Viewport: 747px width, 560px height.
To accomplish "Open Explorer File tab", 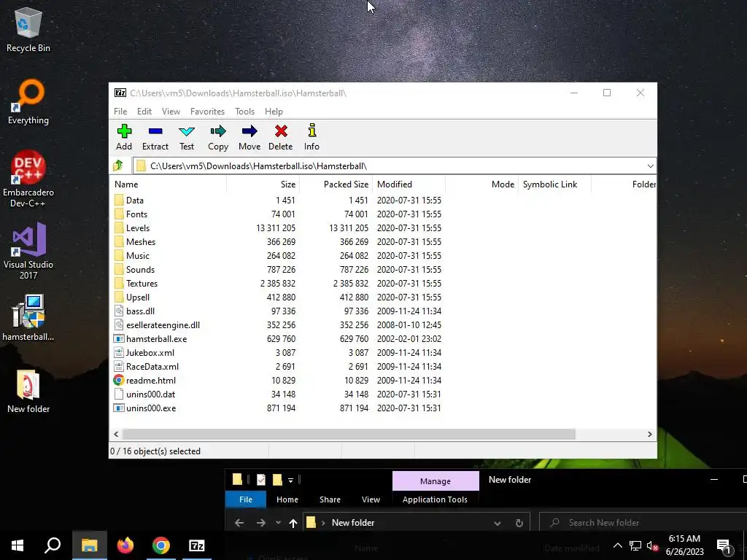I will click(x=246, y=499).
